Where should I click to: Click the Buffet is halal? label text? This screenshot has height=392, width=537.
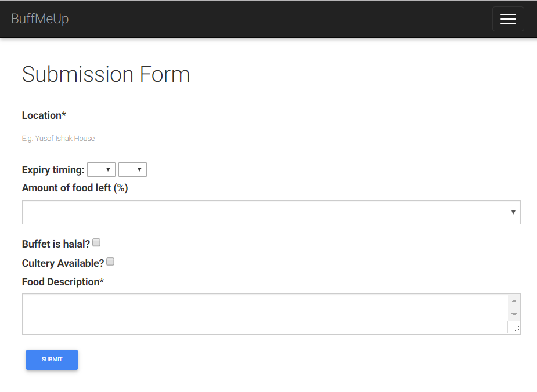coord(56,244)
